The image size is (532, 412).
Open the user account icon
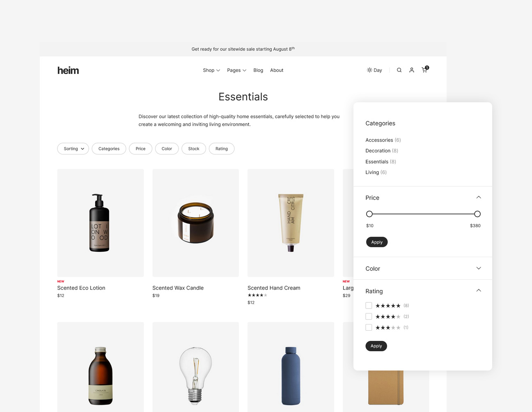pyautogui.click(x=411, y=70)
